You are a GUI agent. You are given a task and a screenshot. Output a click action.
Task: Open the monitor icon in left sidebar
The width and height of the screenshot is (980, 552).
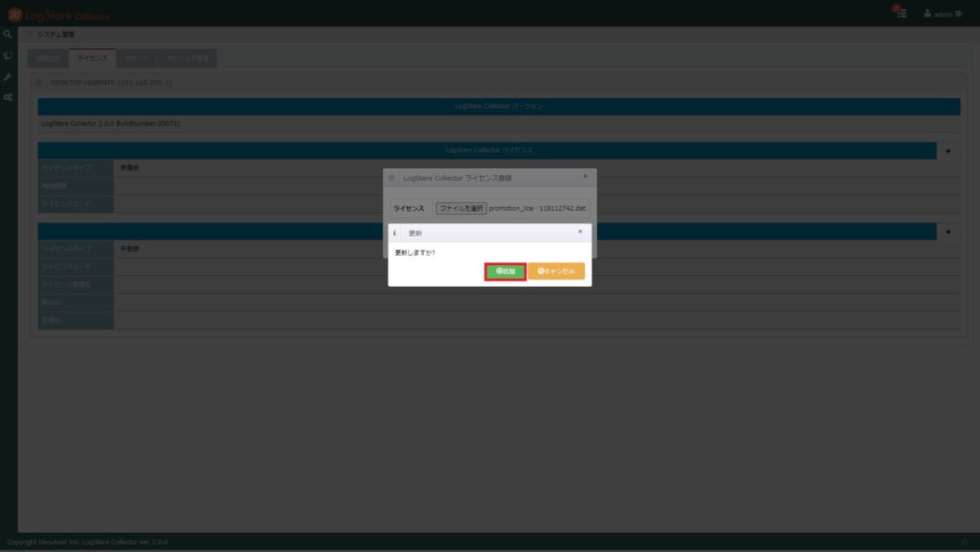tap(7, 55)
